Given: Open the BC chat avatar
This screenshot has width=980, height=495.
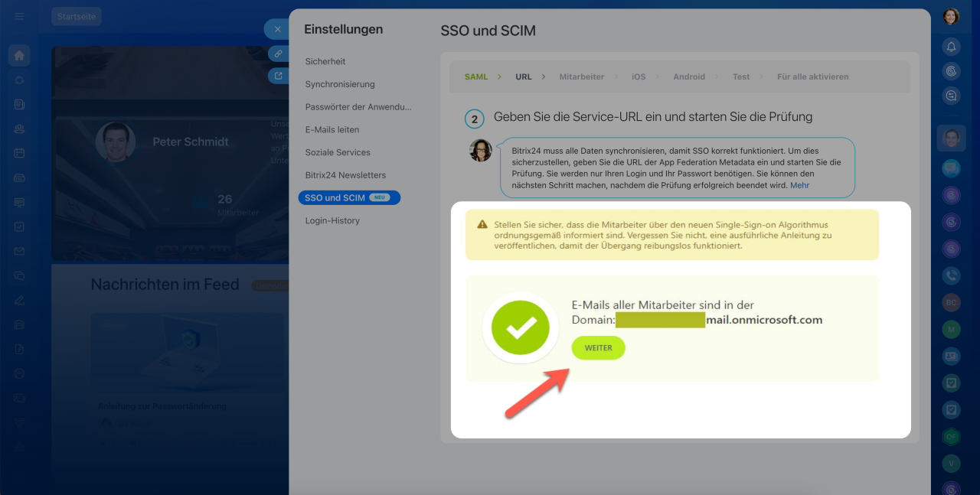Looking at the screenshot, I should [951, 302].
